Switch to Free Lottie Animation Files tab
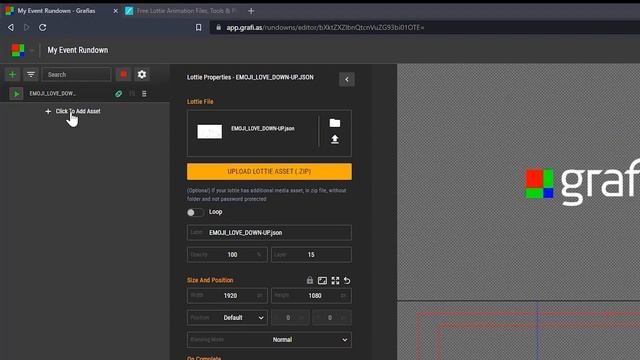Viewport: 640px width, 360px height. (182, 11)
